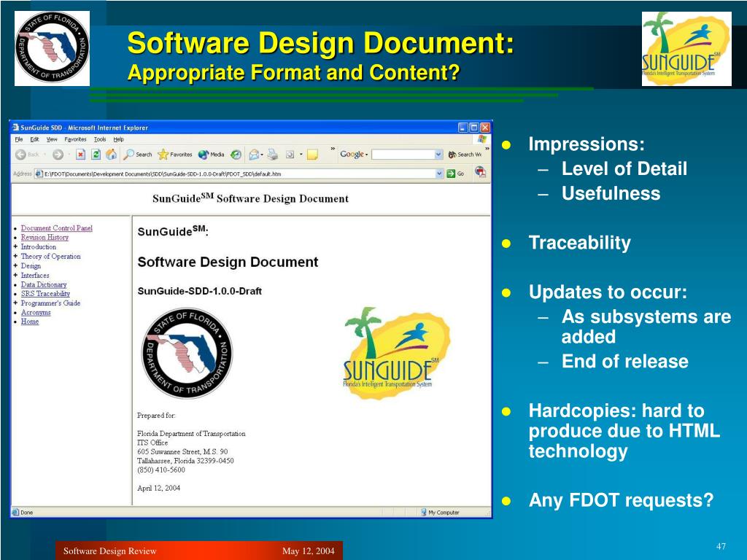This screenshot has width=747, height=560.
Task: Close the Internet Explorer window
Action: tap(485, 128)
